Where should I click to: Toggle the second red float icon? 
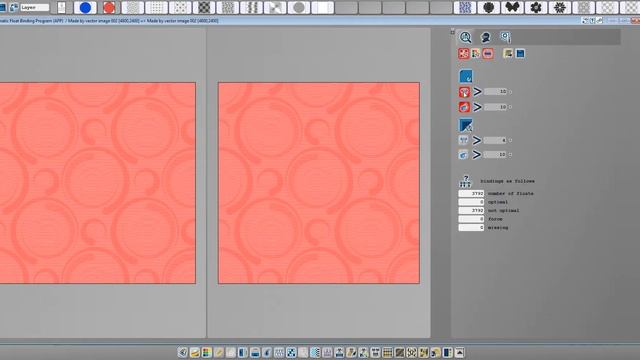(464, 107)
